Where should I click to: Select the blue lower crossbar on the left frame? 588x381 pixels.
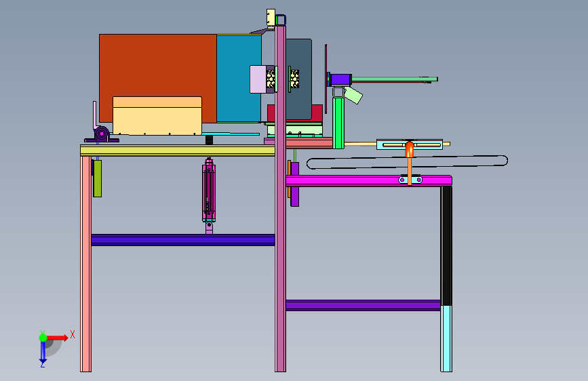click(x=183, y=240)
